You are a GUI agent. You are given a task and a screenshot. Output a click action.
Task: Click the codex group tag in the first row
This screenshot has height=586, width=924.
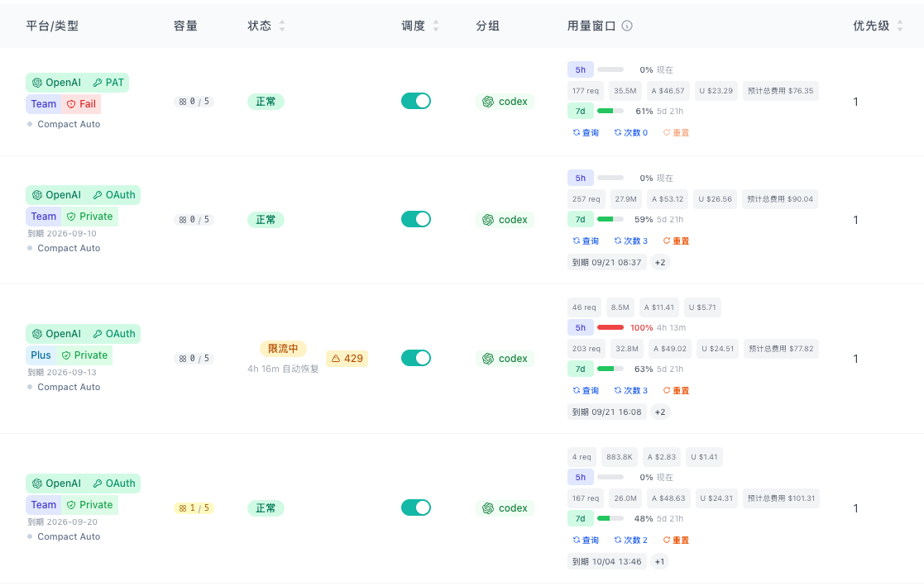505,102
